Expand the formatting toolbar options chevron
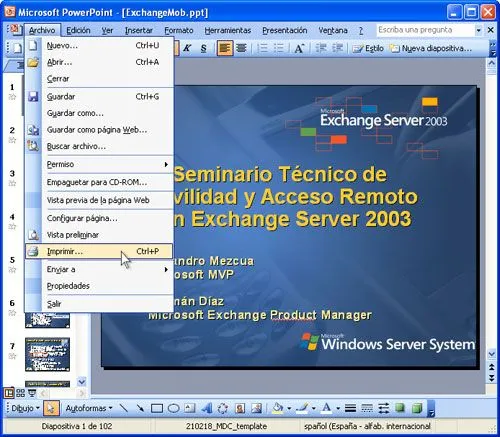Viewport: 500px width, 437px height. pyautogui.click(x=493, y=48)
